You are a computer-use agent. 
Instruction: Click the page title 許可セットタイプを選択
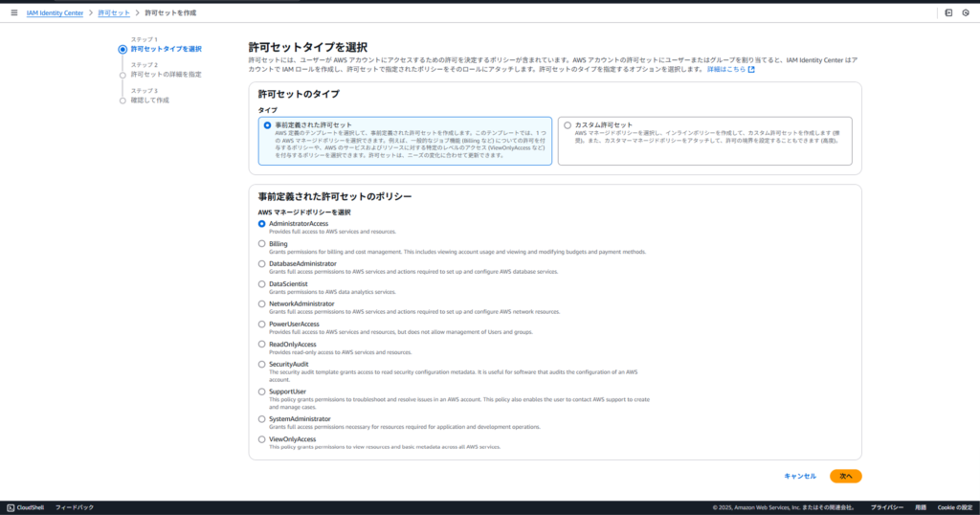click(307, 47)
